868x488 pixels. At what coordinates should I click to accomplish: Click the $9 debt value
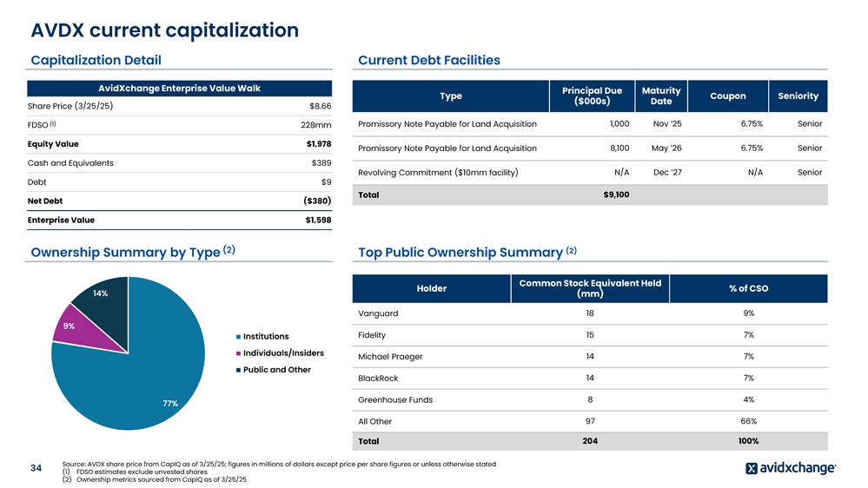click(x=327, y=182)
